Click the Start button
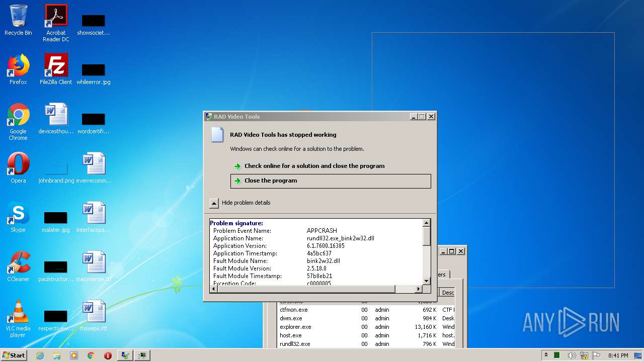644x362 pixels. pos(14,355)
